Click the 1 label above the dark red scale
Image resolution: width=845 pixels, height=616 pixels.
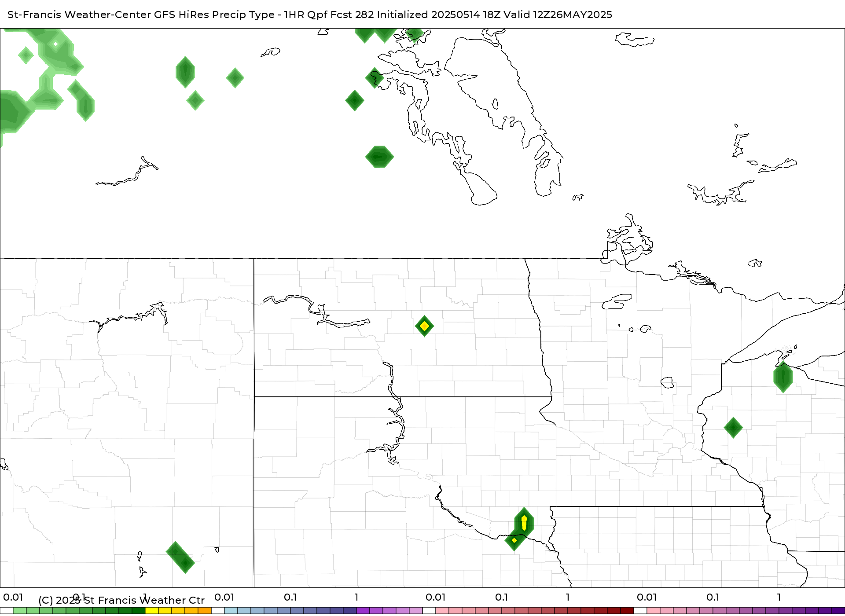568,597
